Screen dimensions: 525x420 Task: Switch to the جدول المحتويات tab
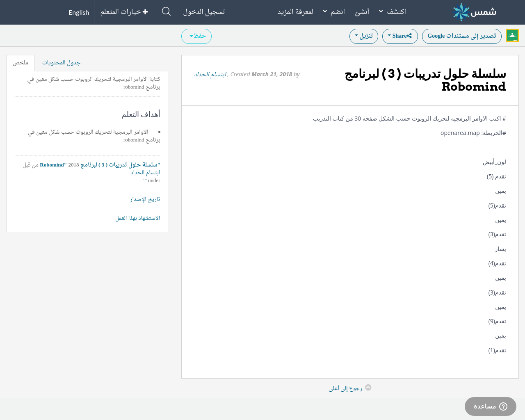pyautogui.click(x=61, y=63)
